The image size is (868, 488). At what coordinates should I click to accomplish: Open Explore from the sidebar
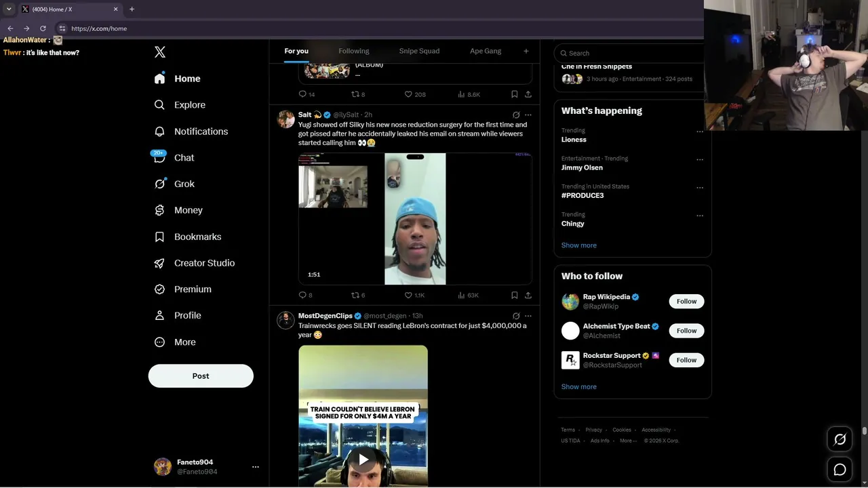[180, 105]
